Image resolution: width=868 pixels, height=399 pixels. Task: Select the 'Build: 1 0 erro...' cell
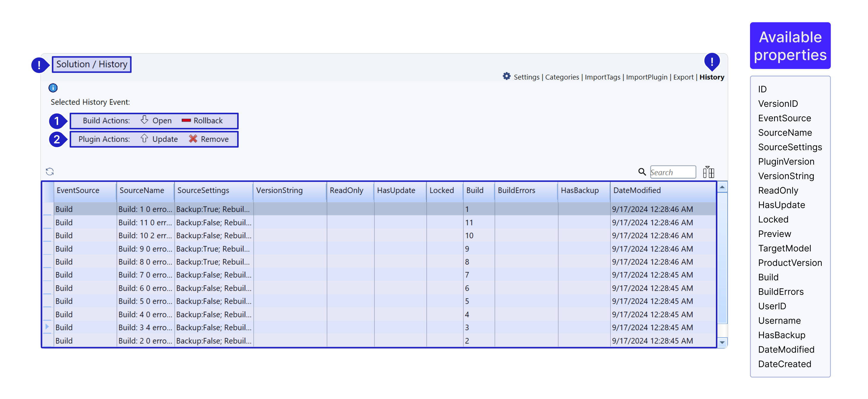tap(146, 209)
